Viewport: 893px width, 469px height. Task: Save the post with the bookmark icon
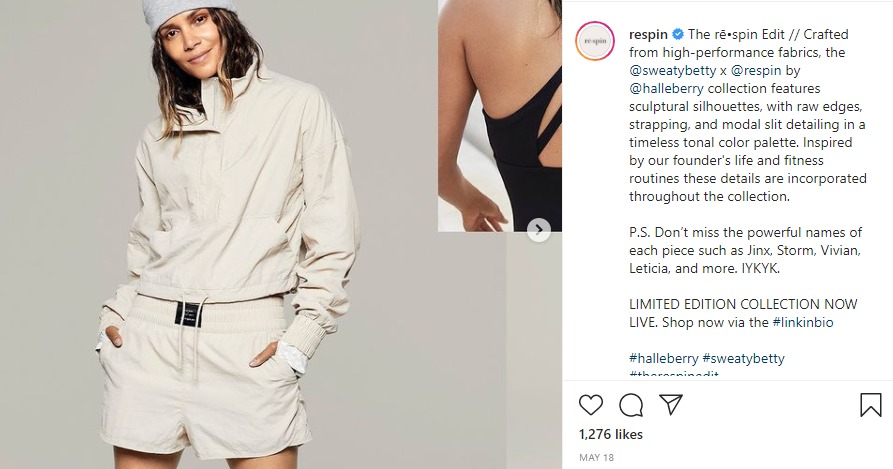870,405
